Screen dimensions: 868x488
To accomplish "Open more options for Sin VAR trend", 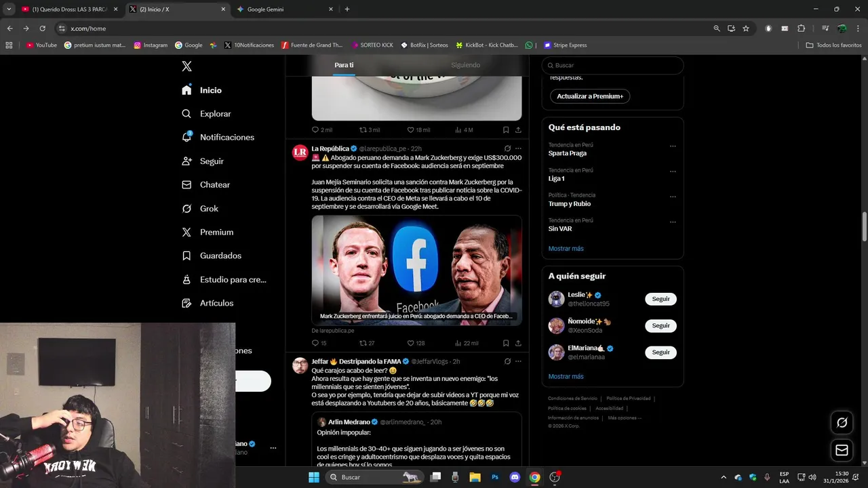I will pos(673,222).
